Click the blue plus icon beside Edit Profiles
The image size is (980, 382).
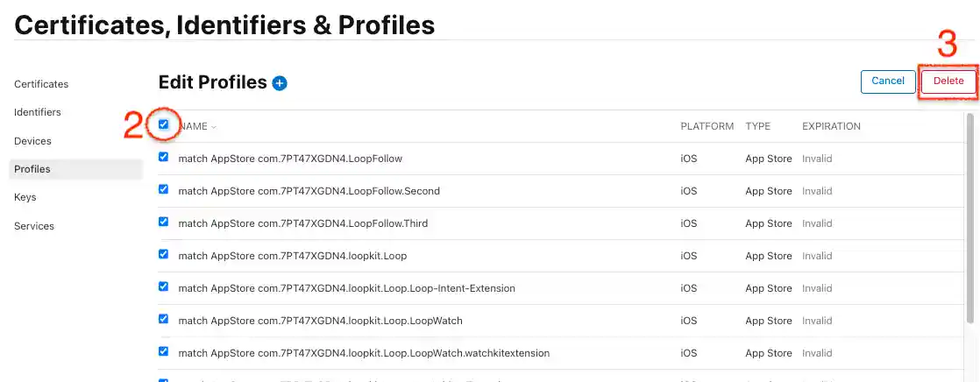coord(280,83)
